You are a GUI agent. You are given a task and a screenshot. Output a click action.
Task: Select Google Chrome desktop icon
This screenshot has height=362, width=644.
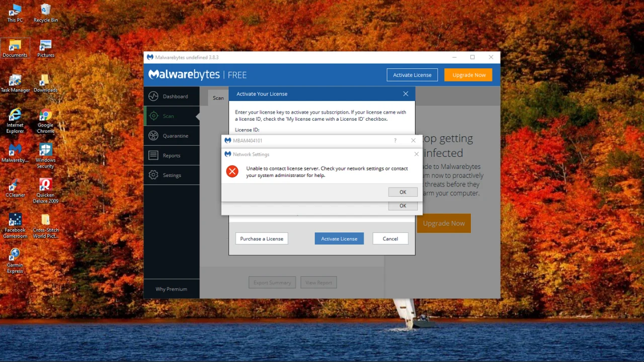pyautogui.click(x=45, y=121)
